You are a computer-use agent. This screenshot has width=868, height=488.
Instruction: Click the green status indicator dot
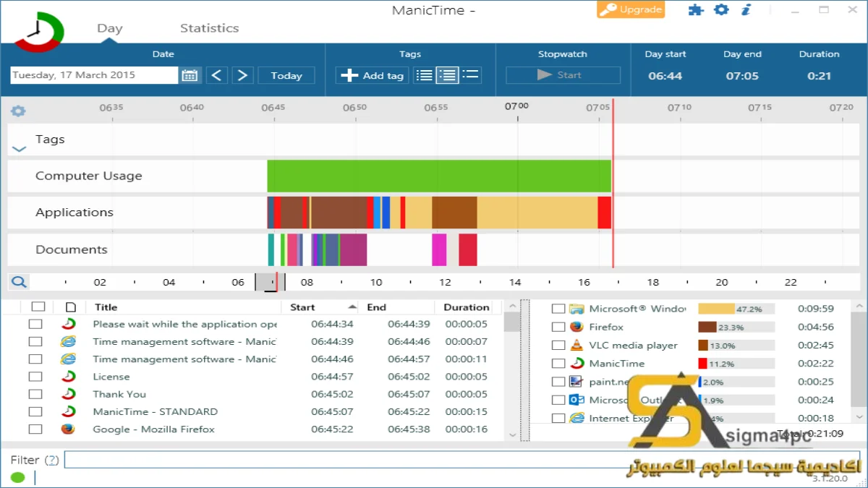pos(17,477)
